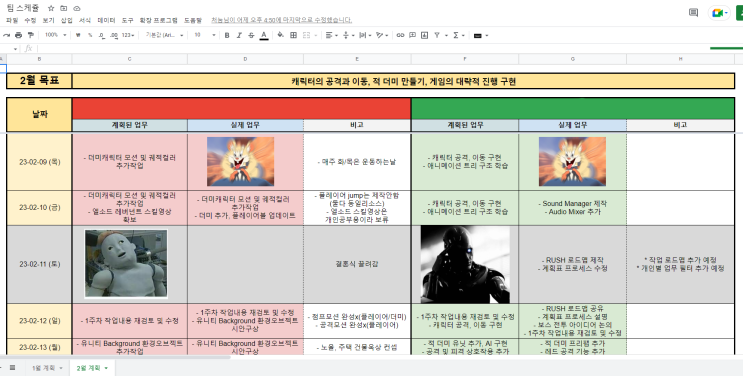743x376 pixels.
Task: Select the 결혼식 끌려감 cell
Action: 357,264
